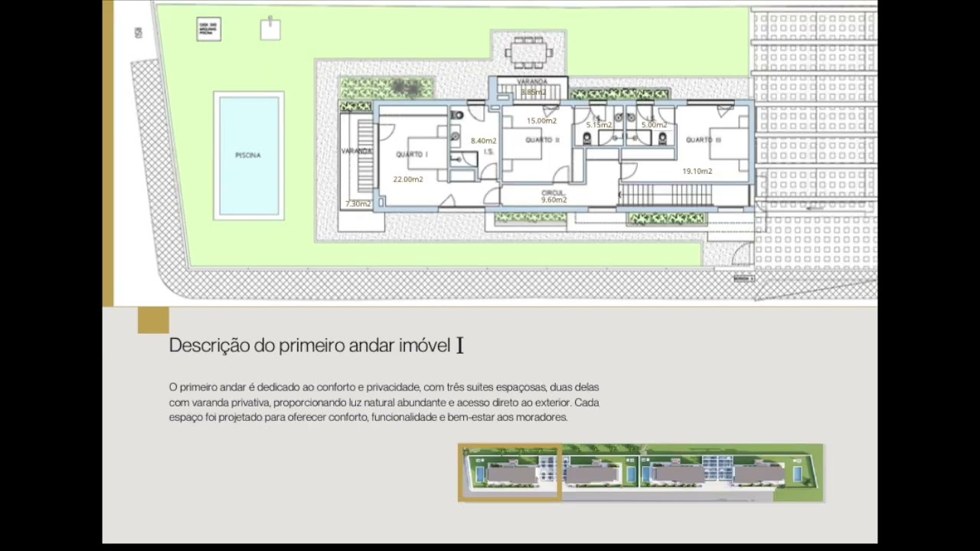The image size is (980, 551).
Task: Click the 5.00m2 bathroom area value
Action: (x=654, y=125)
